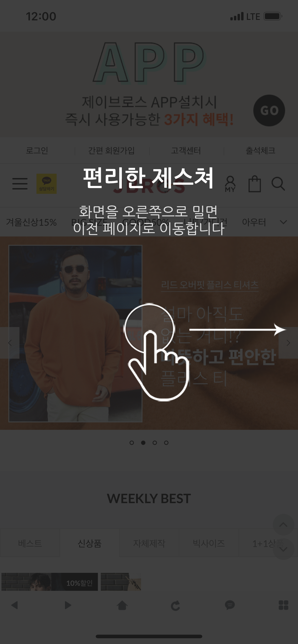Open the shopping bag cart
The width and height of the screenshot is (298, 644).
(x=255, y=184)
